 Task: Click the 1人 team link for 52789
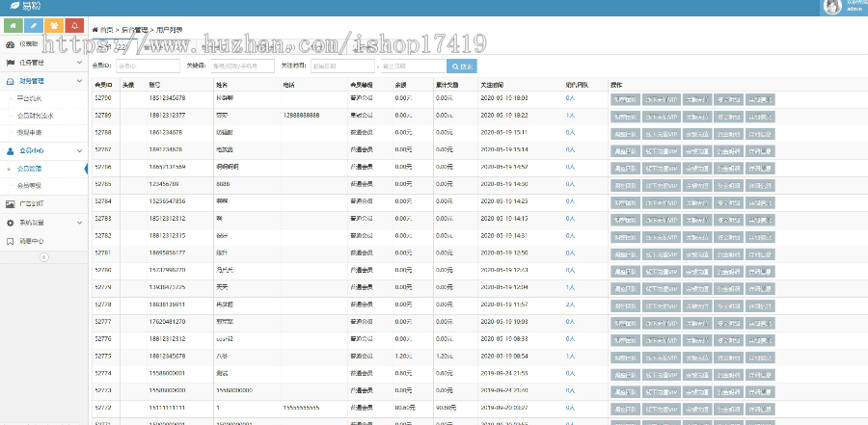tap(570, 116)
